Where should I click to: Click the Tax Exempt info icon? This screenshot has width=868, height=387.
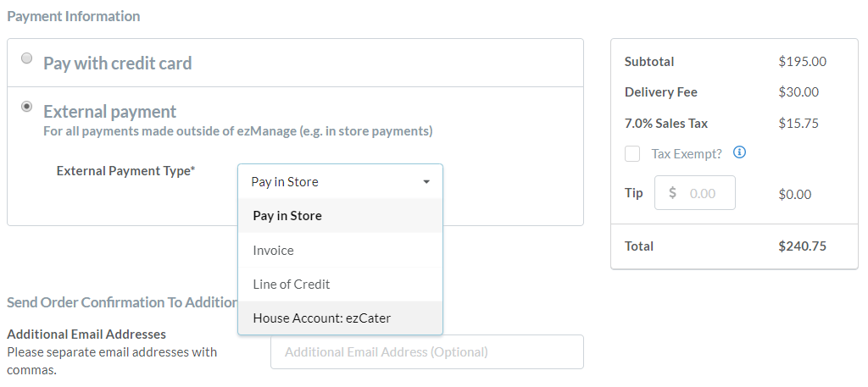pyautogui.click(x=739, y=152)
